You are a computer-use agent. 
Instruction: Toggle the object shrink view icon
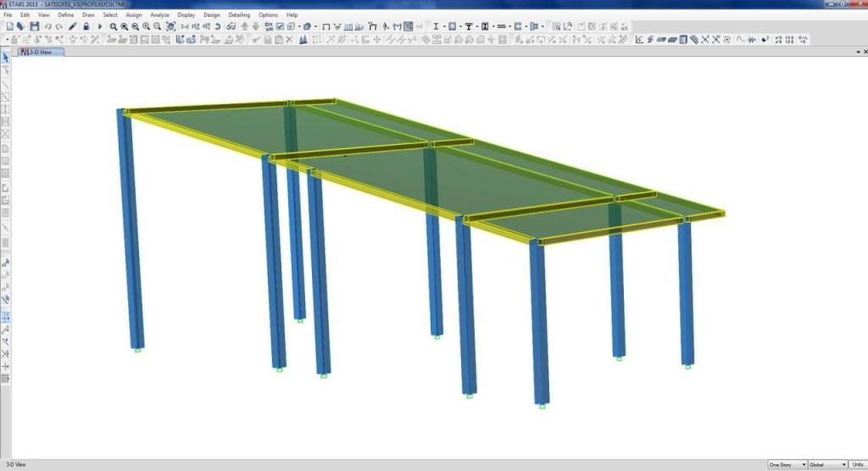coord(292,26)
